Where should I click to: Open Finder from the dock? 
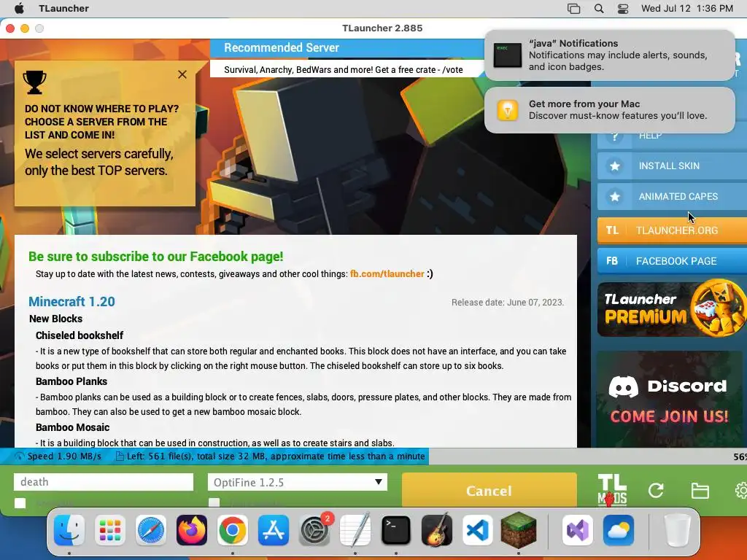[x=69, y=530]
